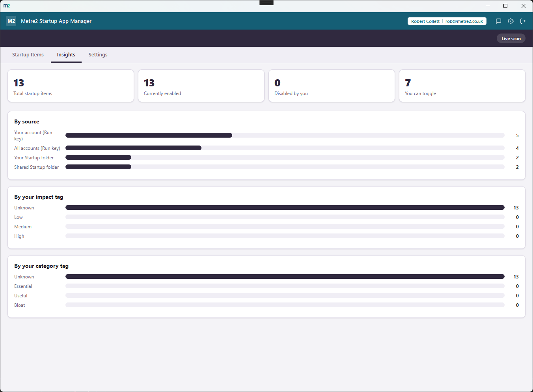
Task: Close the application window
Action: 524,6
